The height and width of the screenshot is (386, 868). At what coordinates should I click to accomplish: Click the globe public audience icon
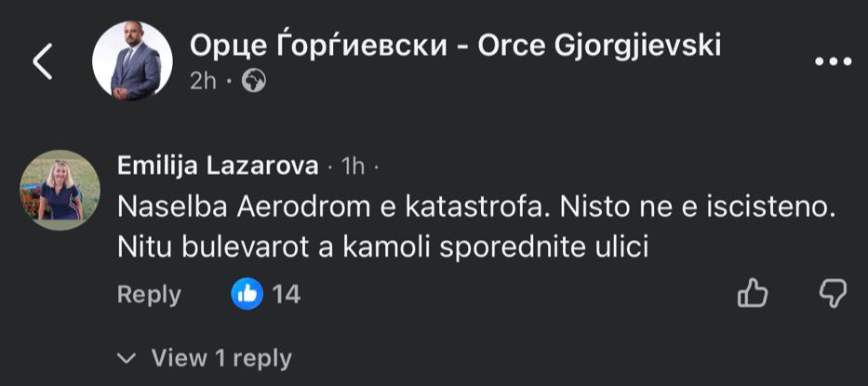(253, 82)
